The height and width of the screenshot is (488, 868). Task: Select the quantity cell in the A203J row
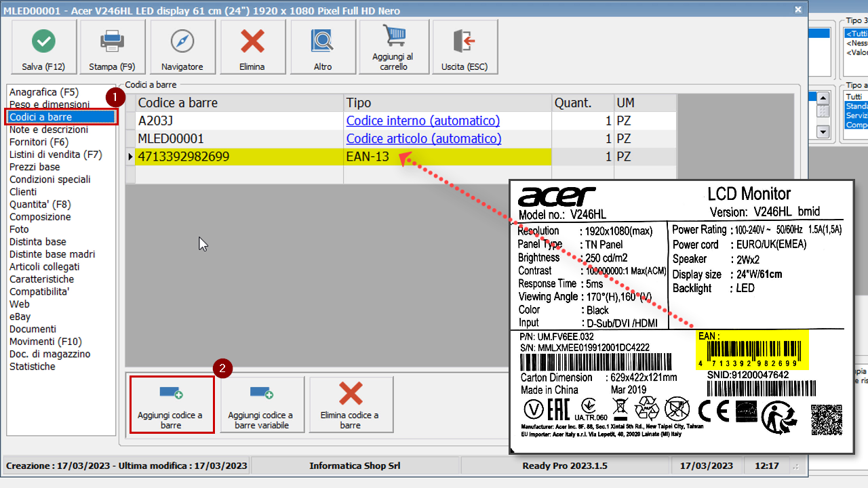583,121
